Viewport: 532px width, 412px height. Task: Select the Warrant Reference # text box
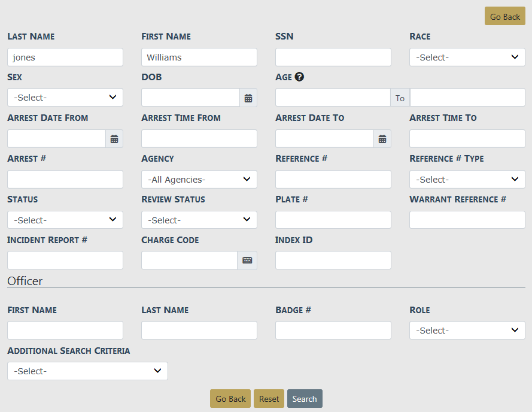tap(467, 220)
